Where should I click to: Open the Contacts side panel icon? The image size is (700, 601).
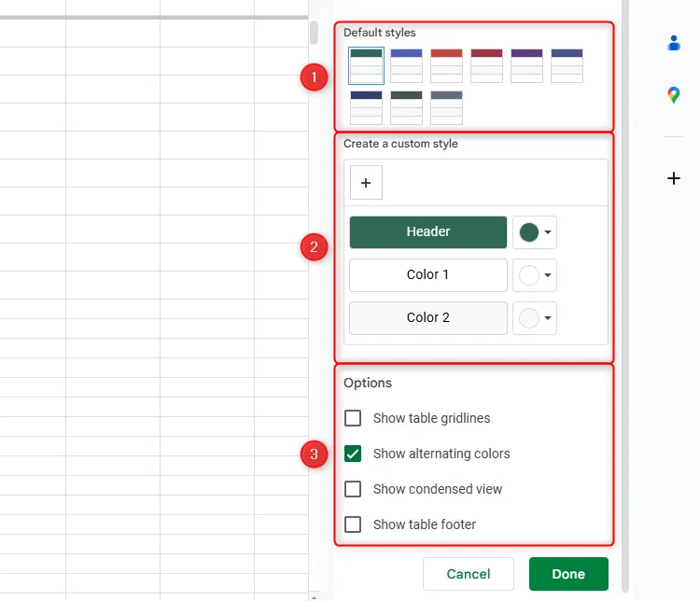674,43
